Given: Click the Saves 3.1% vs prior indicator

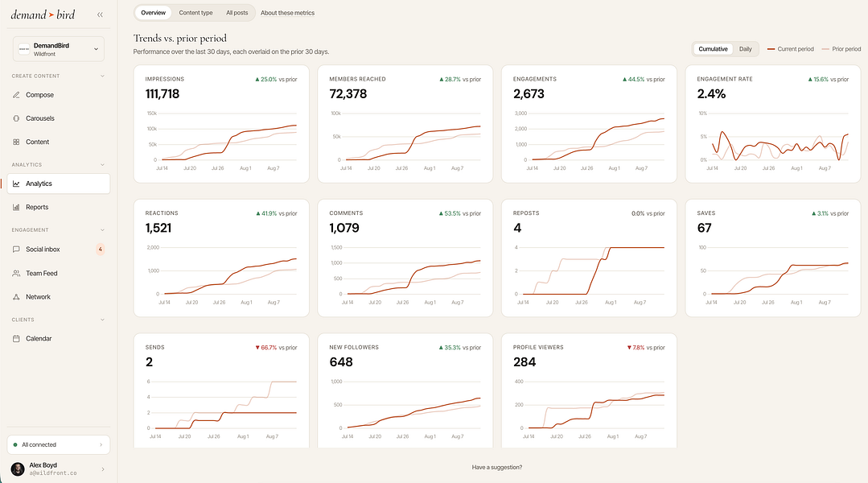Looking at the screenshot, I should click(x=830, y=214).
